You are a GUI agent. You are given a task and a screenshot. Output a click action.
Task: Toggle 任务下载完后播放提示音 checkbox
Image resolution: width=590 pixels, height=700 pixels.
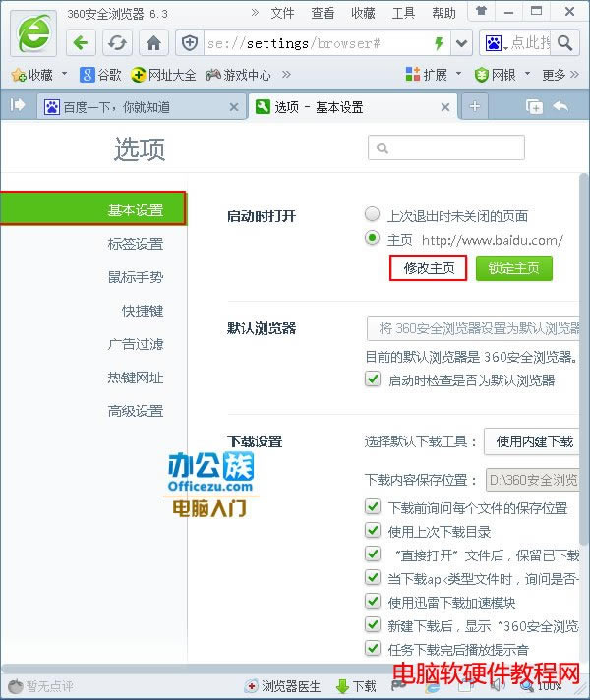pos(373,649)
